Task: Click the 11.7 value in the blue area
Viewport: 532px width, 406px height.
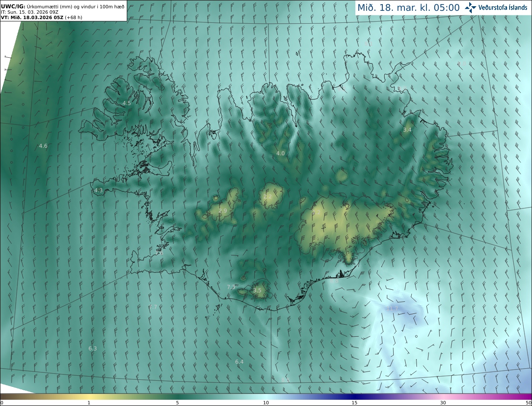Action: coord(392,308)
